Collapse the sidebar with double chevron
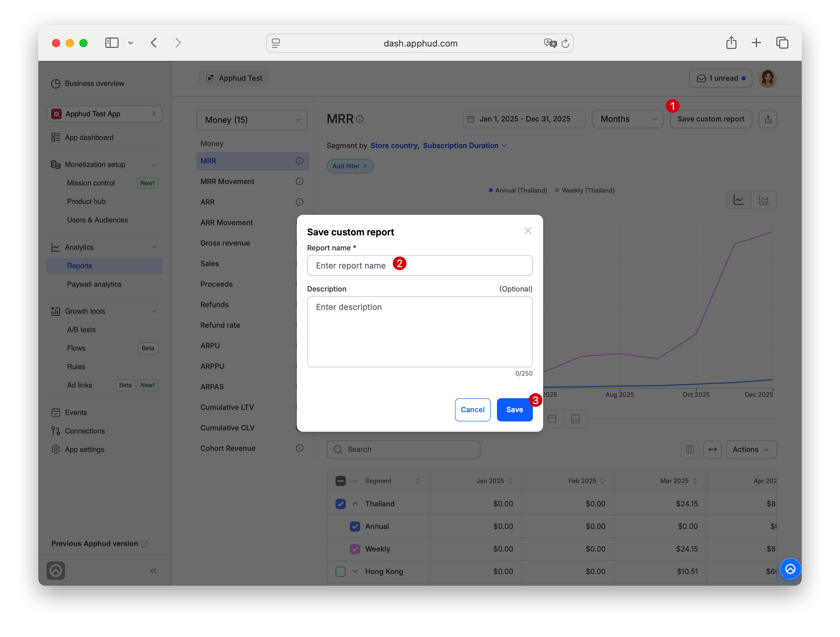The height and width of the screenshot is (637, 840). pyautogui.click(x=154, y=571)
